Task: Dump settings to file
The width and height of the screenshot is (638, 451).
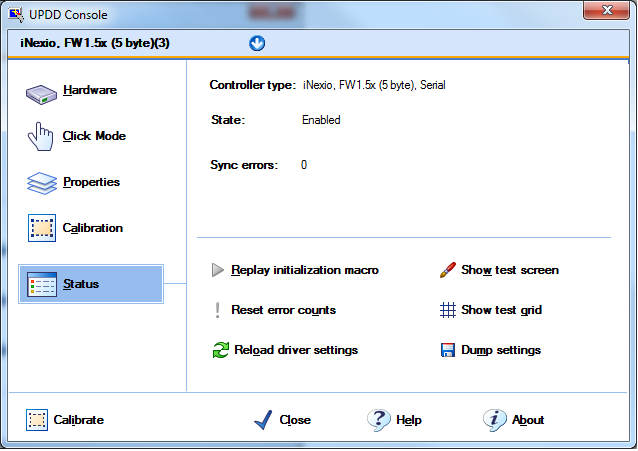Action: point(501,350)
